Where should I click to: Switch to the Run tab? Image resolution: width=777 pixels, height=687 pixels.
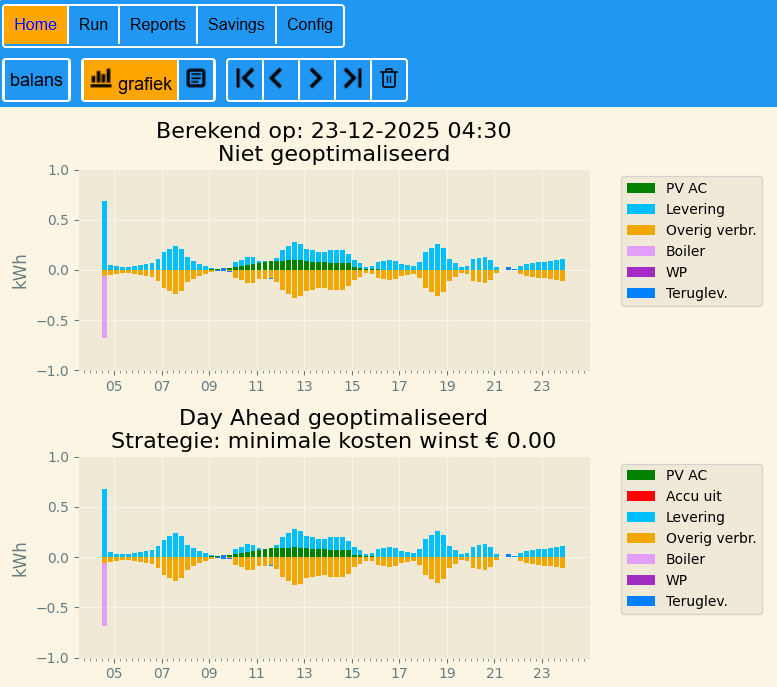coord(93,25)
